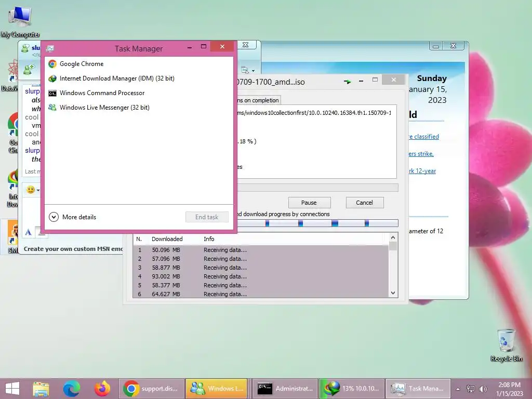This screenshot has height=399, width=532.
Task: Open the 12-year news link
Action: click(422, 170)
